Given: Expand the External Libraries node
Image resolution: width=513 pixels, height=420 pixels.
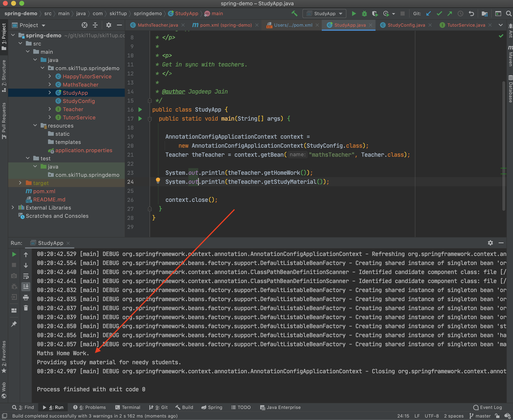Looking at the screenshot, I should pos(13,208).
